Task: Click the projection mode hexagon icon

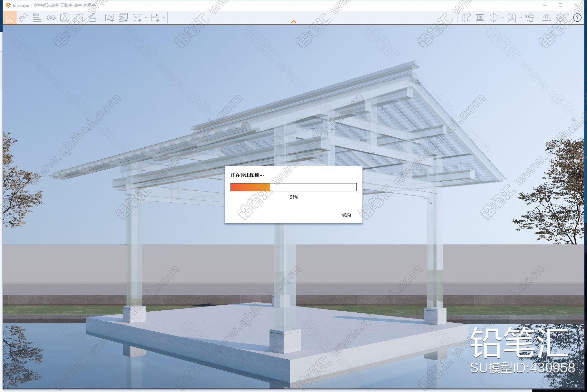Action: pos(494,18)
